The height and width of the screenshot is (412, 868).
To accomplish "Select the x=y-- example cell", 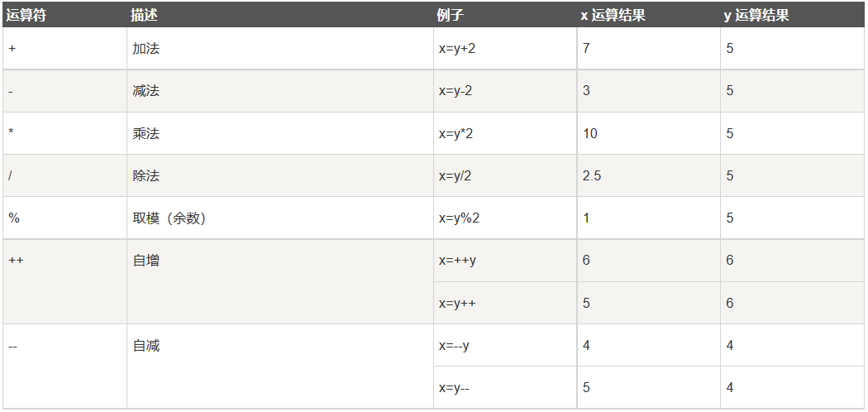I will (x=505, y=387).
